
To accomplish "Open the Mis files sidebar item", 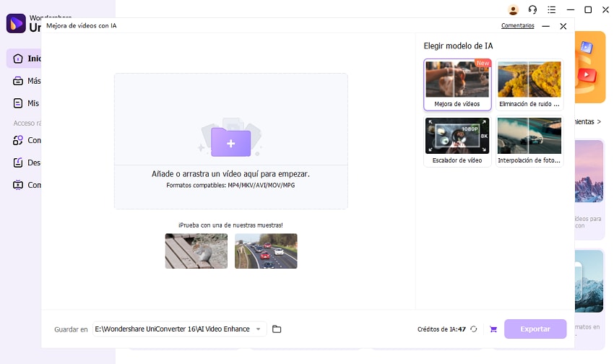I will [26, 103].
